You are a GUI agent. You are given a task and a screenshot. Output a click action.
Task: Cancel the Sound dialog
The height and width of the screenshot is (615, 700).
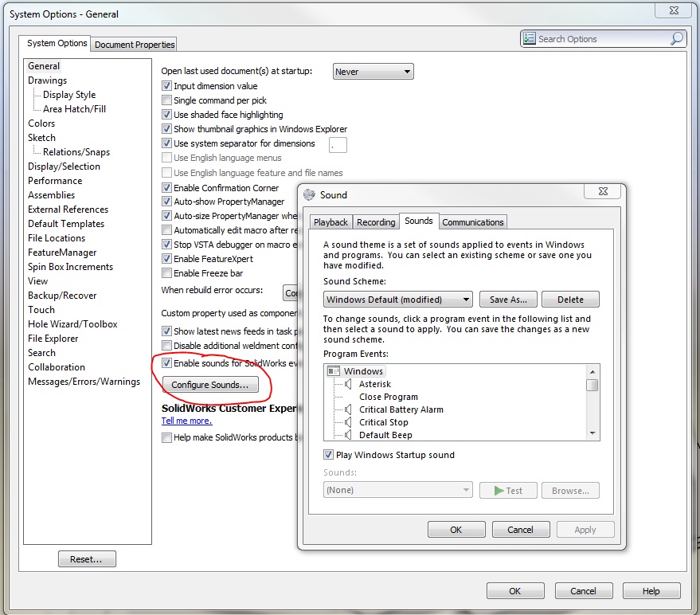click(x=521, y=530)
